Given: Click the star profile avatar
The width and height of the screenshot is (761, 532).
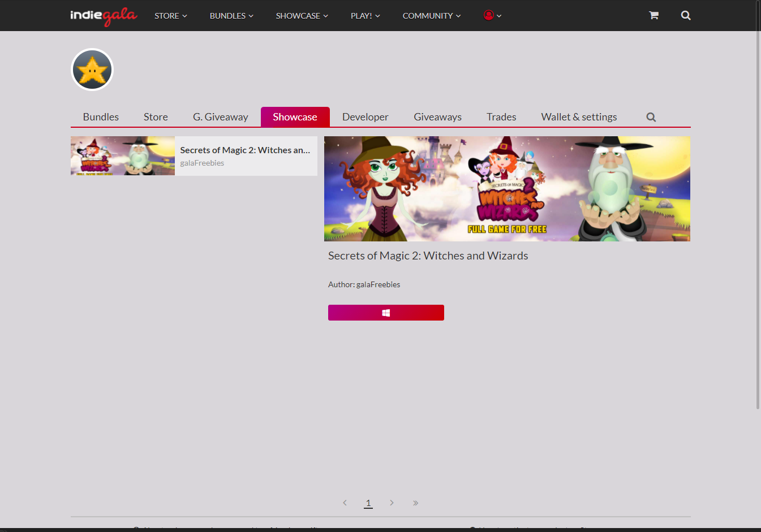Looking at the screenshot, I should (x=92, y=70).
